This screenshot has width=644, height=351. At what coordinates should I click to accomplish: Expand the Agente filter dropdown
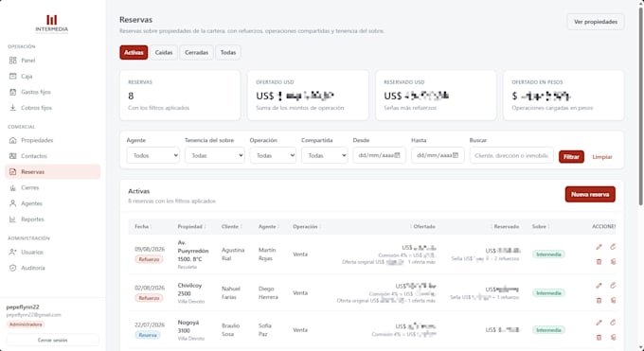[x=152, y=155]
